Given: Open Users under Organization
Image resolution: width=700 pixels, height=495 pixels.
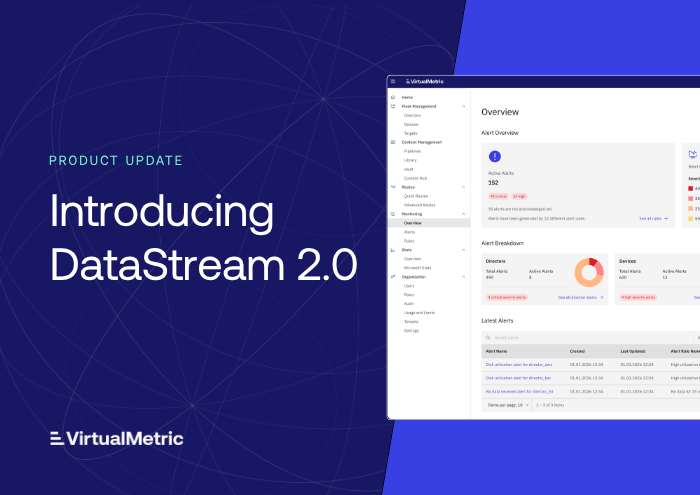Looking at the screenshot, I should [409, 286].
